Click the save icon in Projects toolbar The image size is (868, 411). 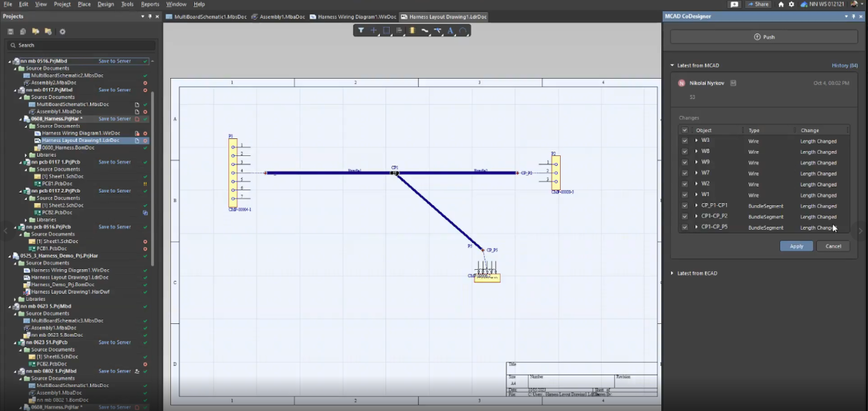(x=11, y=31)
